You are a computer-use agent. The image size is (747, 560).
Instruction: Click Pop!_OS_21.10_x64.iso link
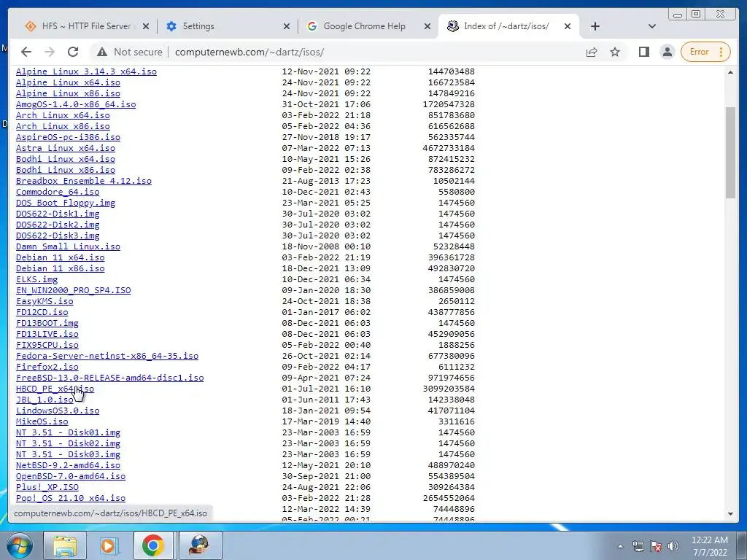(x=71, y=499)
